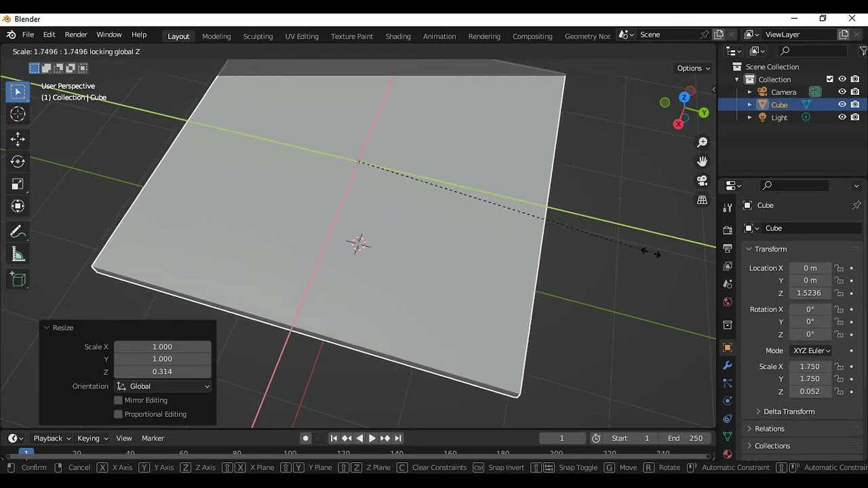This screenshot has width=868, height=488.
Task: Open the Orientation Global dropdown
Action: [163, 386]
